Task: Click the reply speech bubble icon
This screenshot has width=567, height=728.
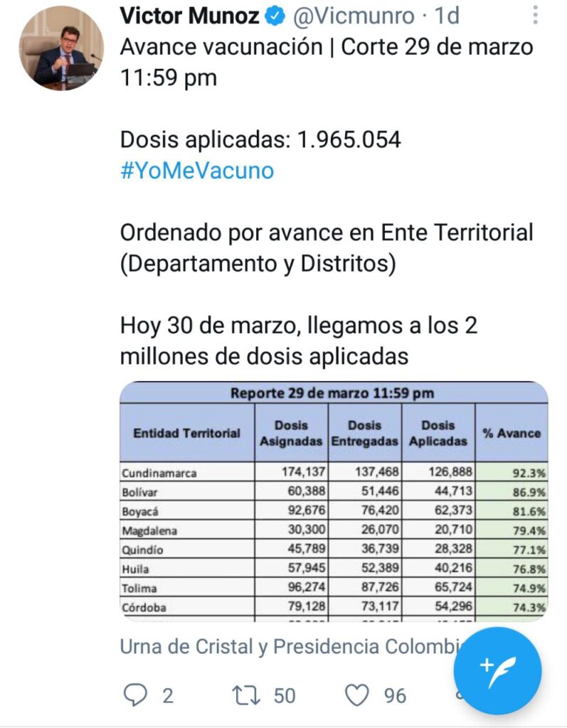Action: click(135, 694)
